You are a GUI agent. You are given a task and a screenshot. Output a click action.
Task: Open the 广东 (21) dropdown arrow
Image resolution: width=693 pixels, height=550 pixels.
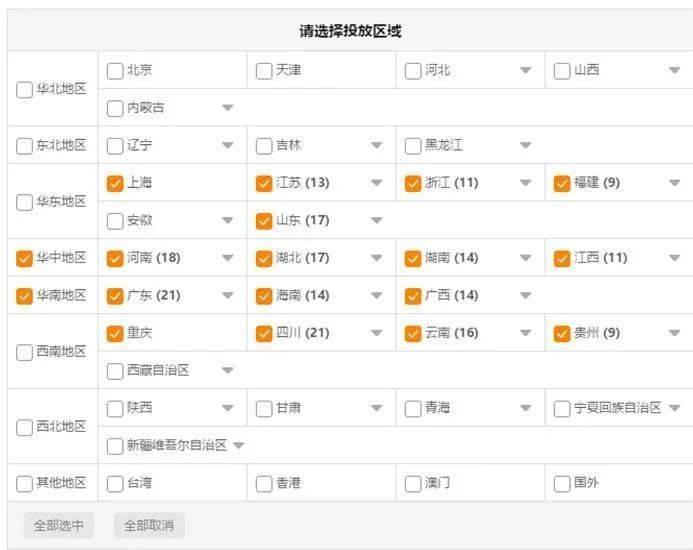(x=227, y=296)
